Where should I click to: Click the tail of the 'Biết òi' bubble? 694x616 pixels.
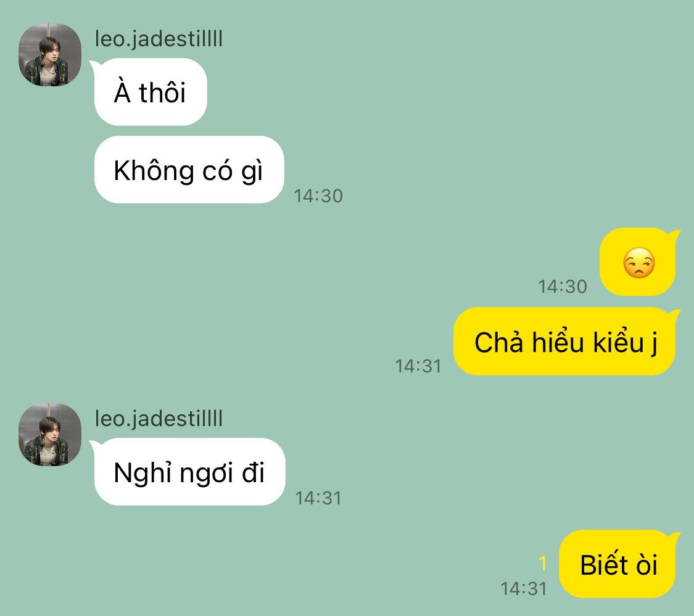(674, 537)
